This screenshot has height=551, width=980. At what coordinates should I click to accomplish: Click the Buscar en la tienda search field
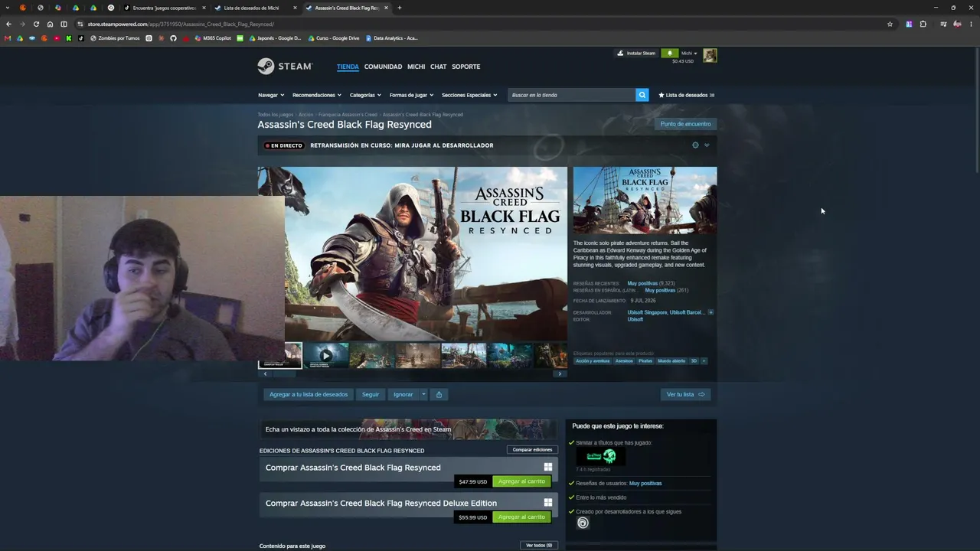click(x=571, y=95)
